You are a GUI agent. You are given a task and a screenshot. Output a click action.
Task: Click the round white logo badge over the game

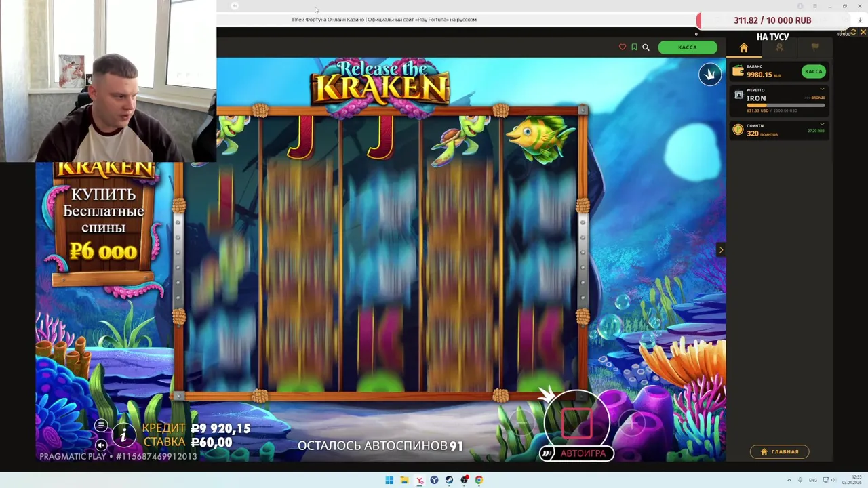pos(710,75)
